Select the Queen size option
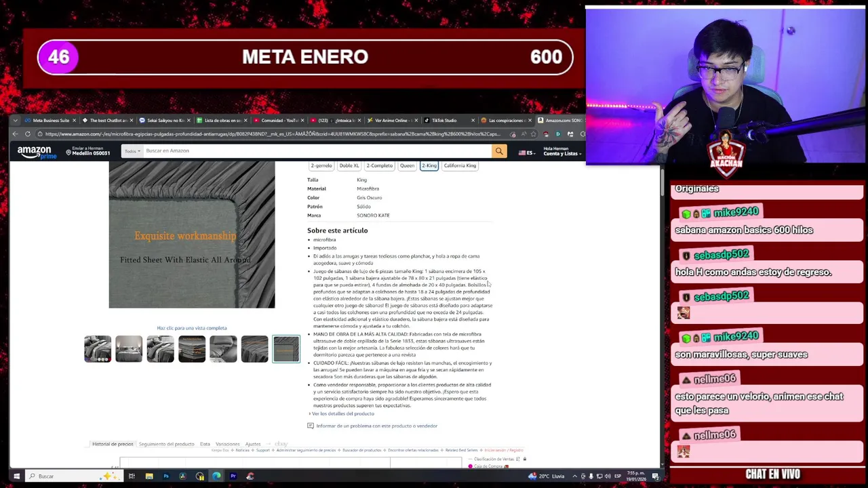Image resolution: width=868 pixels, height=488 pixels. click(x=407, y=166)
